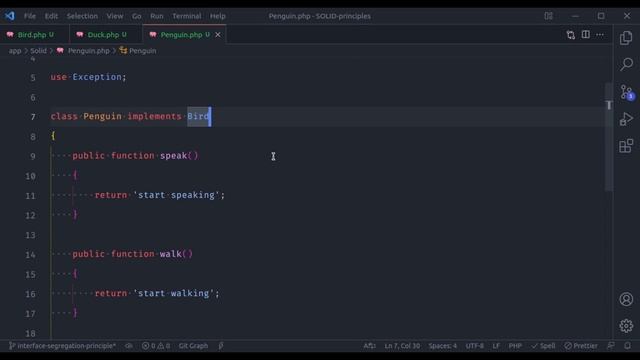
Task: Open the editor More Actions menu
Action: coord(600,35)
